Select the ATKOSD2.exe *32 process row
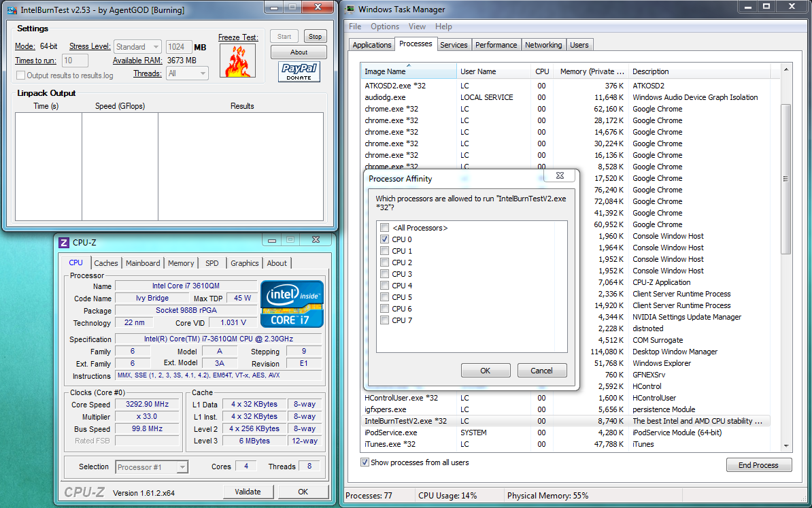This screenshot has height=508, width=812. click(565, 86)
